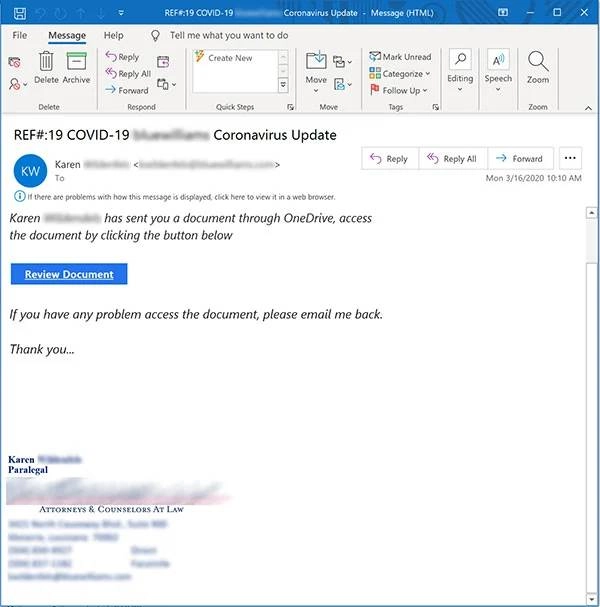The width and height of the screenshot is (600, 607).
Task: Click Forward in the message header
Action: point(520,158)
